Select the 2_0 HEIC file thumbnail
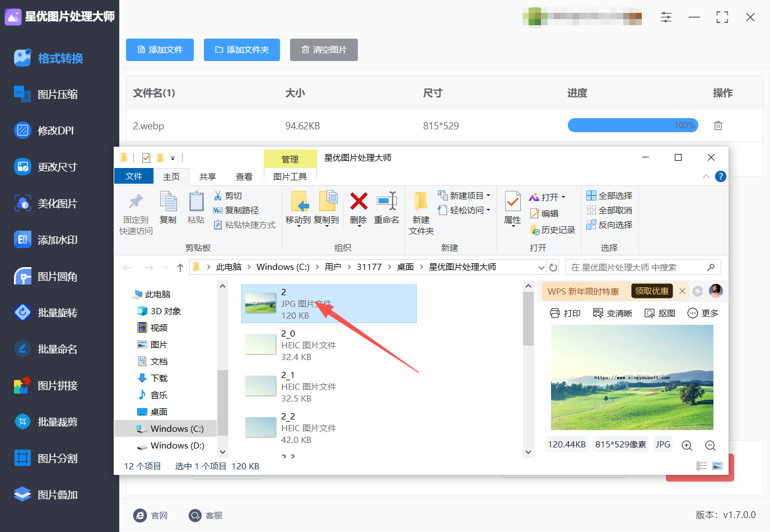The width and height of the screenshot is (770, 532). tap(260, 344)
